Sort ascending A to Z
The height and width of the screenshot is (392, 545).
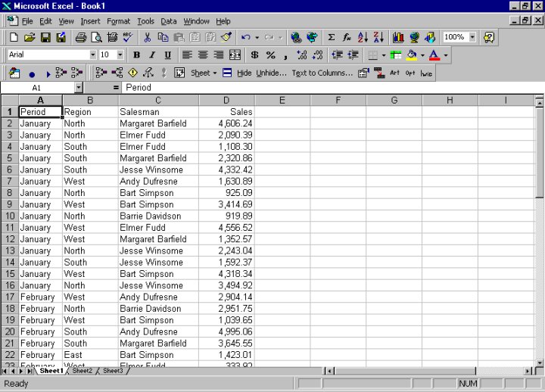tap(363, 37)
